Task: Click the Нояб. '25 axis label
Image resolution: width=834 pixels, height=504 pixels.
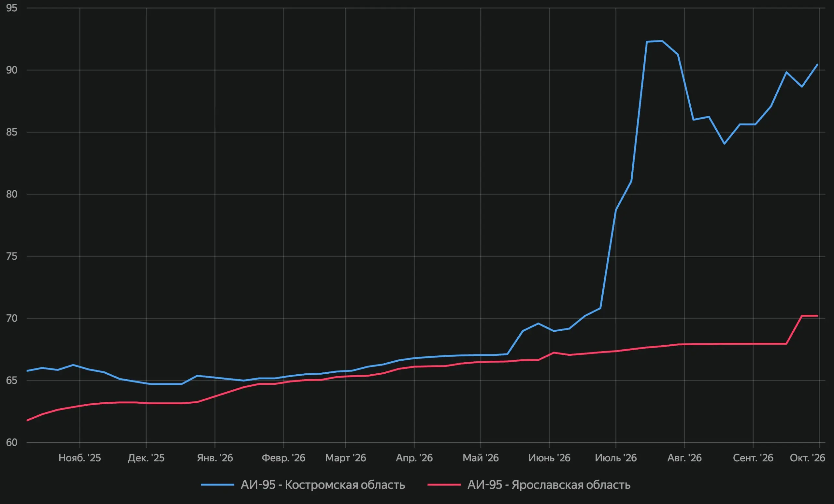Action: point(80,458)
